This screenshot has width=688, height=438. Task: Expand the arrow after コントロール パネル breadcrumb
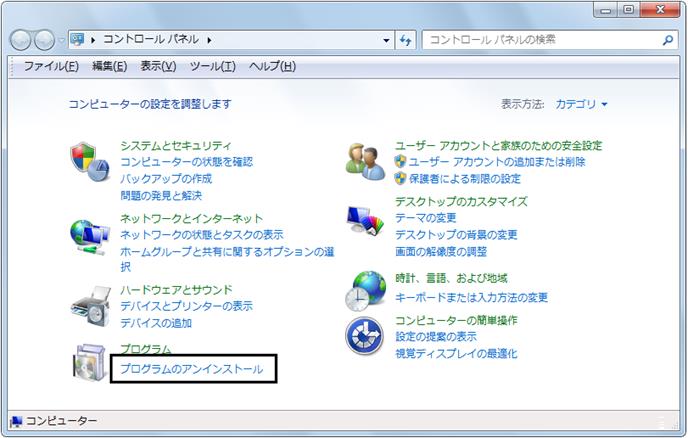[209, 40]
